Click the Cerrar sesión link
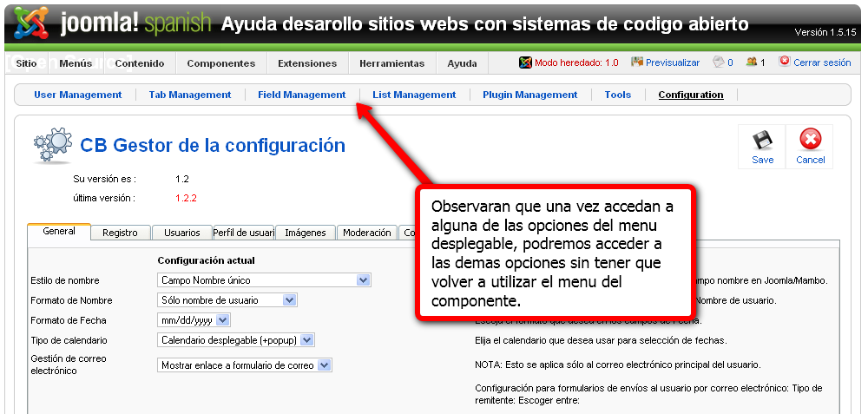Viewport: 868px width, 414px height. coord(822,62)
